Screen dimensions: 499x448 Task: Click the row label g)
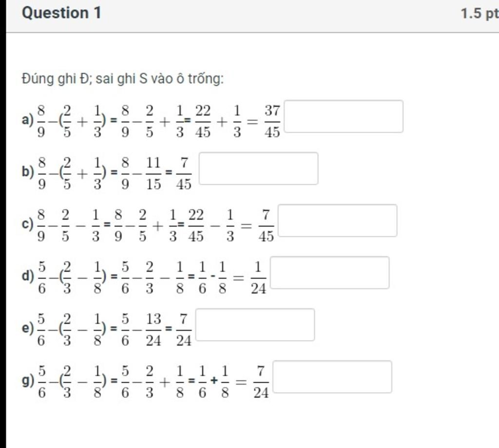(28, 381)
